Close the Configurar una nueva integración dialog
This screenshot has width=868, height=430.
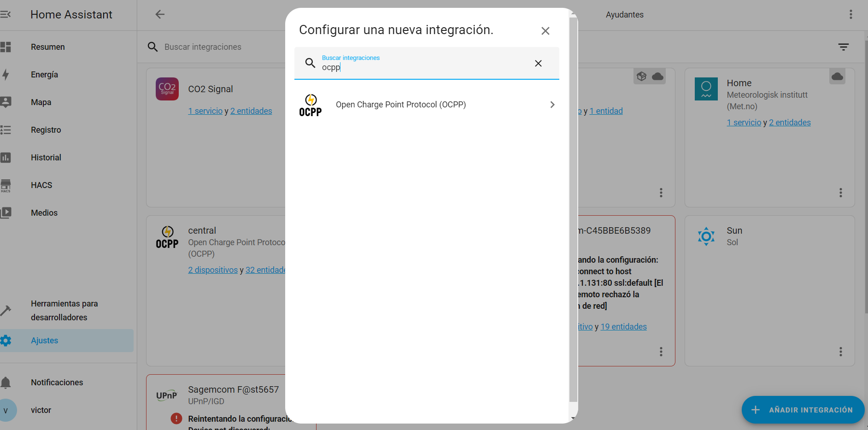point(545,31)
